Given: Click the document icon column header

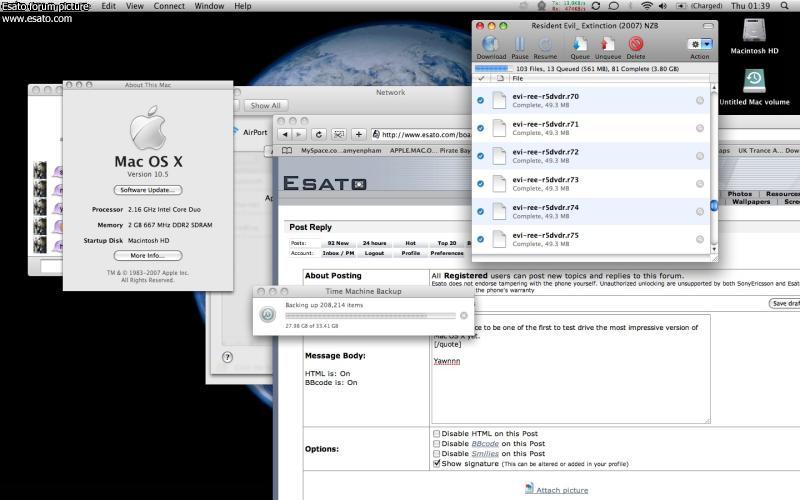Looking at the screenshot, I should pos(500,79).
